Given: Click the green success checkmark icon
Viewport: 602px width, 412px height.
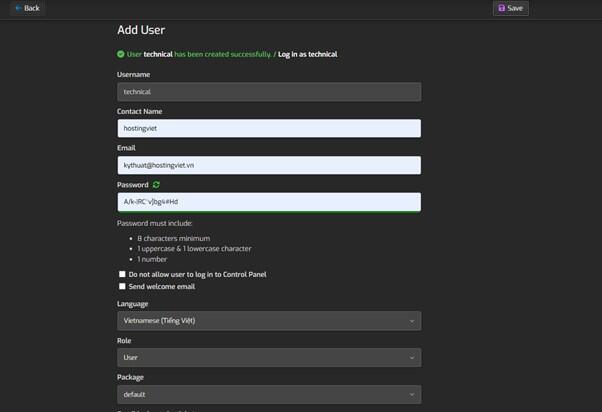Looking at the screenshot, I should [121, 54].
